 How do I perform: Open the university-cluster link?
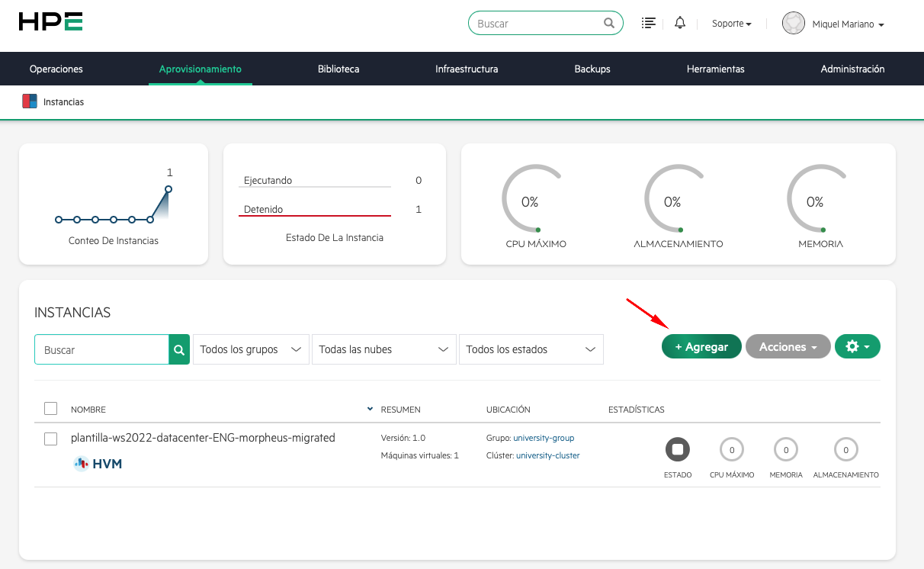tap(547, 455)
